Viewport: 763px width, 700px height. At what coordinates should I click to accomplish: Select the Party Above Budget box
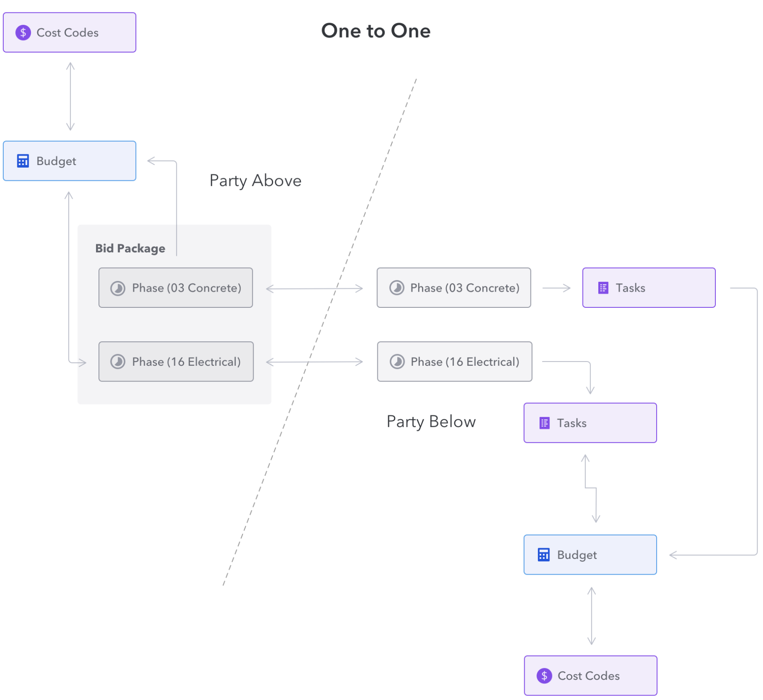[x=70, y=161]
